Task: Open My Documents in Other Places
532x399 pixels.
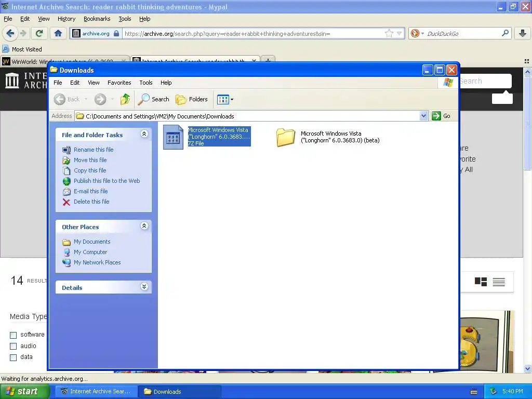Action: tap(92, 242)
